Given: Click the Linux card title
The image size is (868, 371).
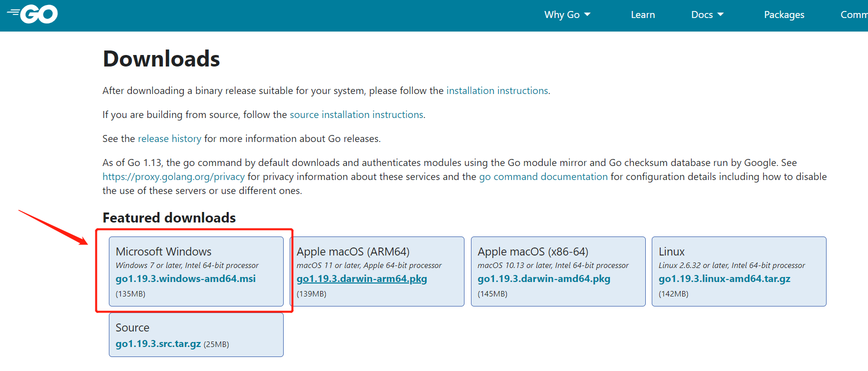Looking at the screenshot, I should tap(672, 251).
